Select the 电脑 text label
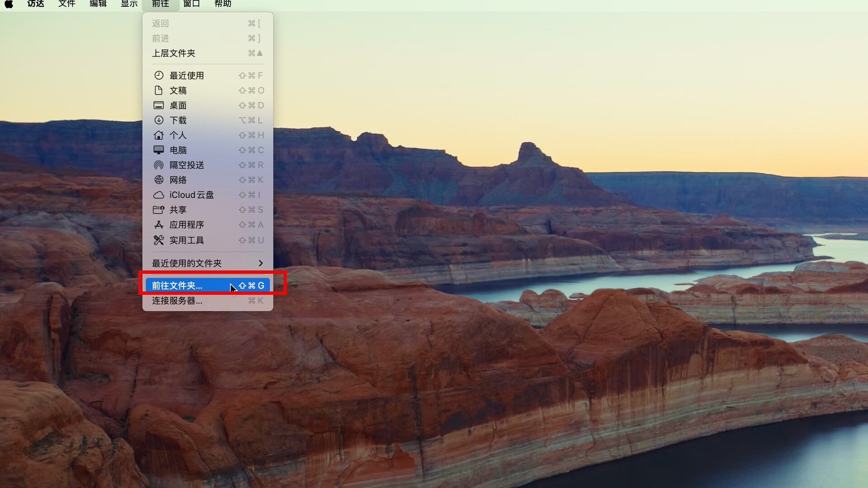The image size is (868, 488). click(178, 150)
